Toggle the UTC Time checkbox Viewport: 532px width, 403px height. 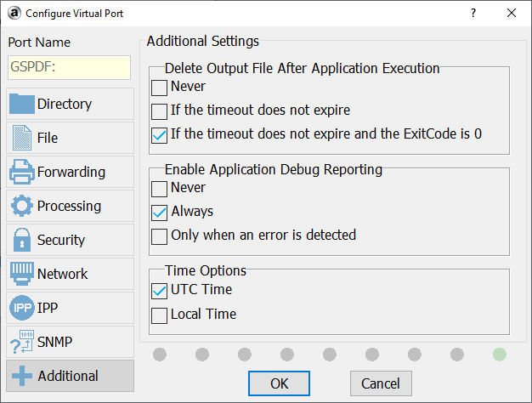coord(159,291)
